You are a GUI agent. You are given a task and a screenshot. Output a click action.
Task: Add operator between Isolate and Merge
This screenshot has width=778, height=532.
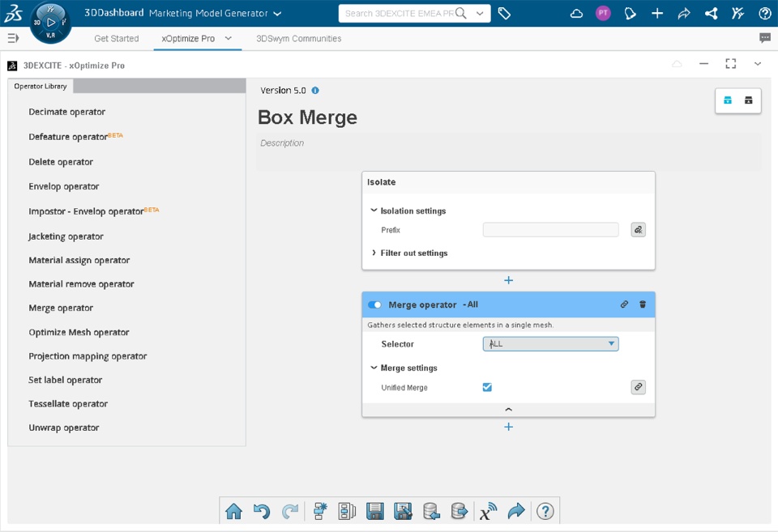(508, 280)
